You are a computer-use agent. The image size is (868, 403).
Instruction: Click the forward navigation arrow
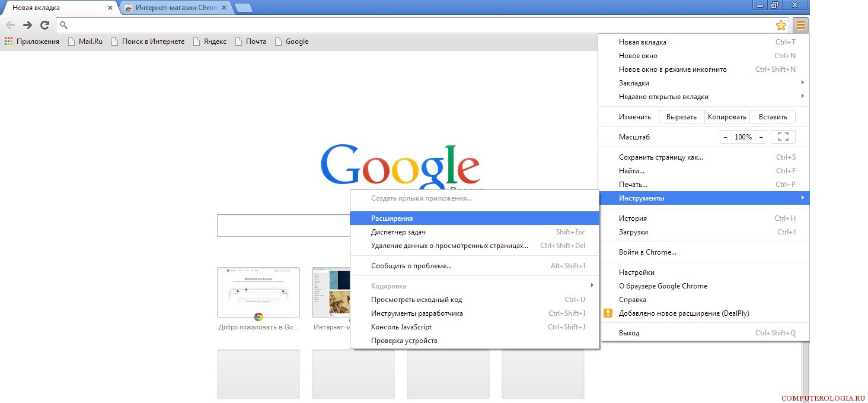pyautogui.click(x=27, y=25)
